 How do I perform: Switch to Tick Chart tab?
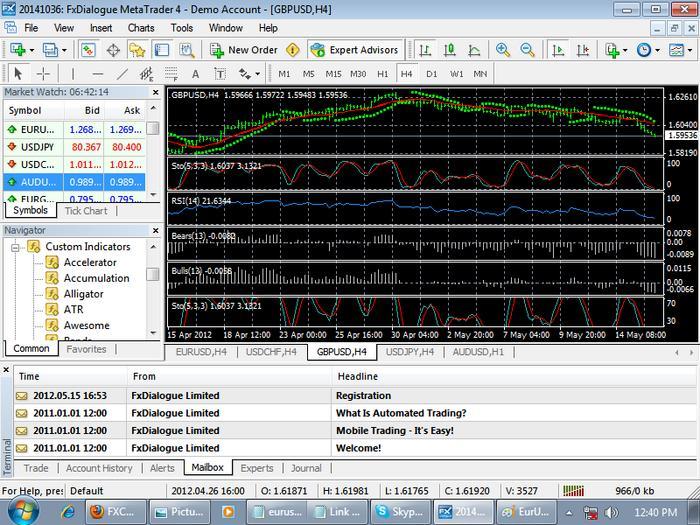(86, 211)
